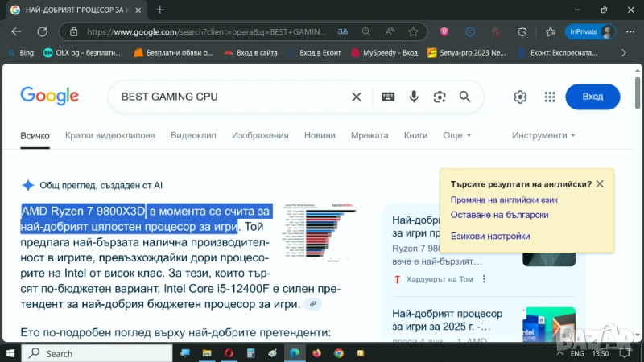Clear the search box text
The height and width of the screenshot is (362, 644).
click(357, 97)
